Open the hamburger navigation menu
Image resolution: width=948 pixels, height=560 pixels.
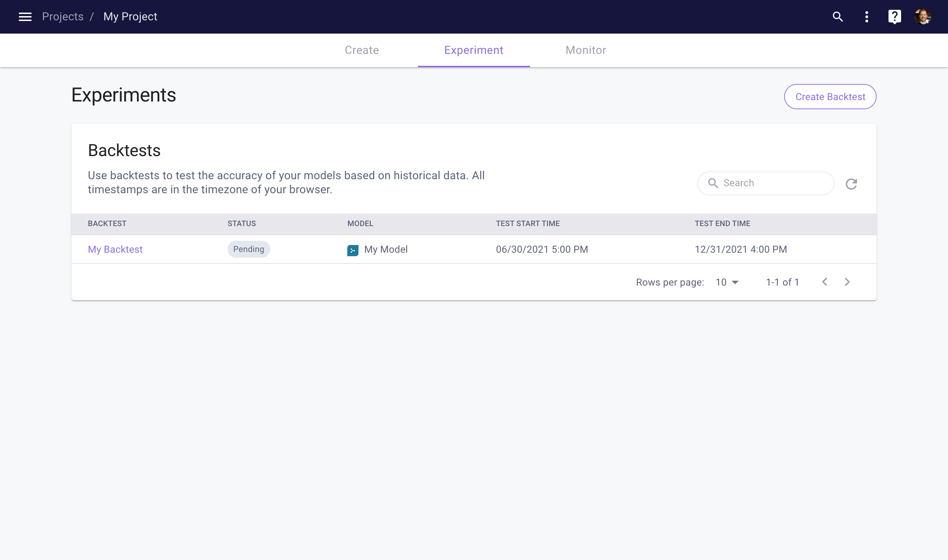[x=25, y=16]
